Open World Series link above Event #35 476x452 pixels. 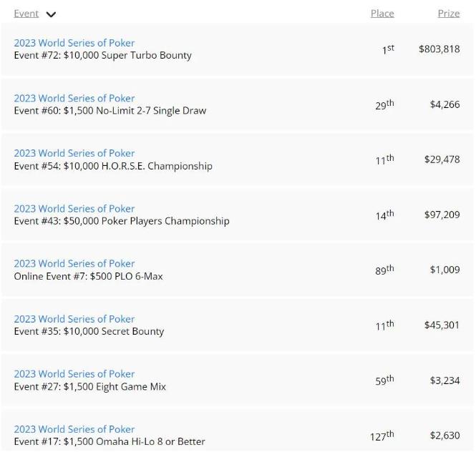click(x=74, y=319)
